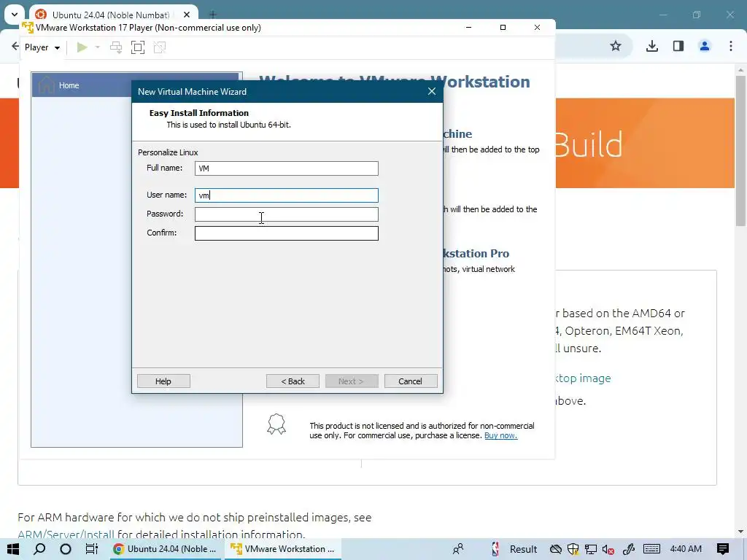Focus the Full name input field

pos(286,168)
